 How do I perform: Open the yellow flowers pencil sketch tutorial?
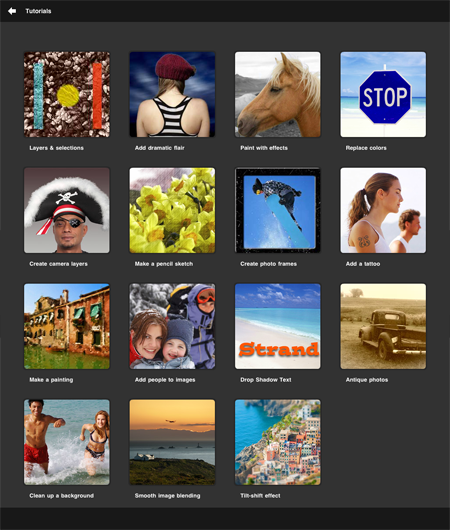(172, 210)
